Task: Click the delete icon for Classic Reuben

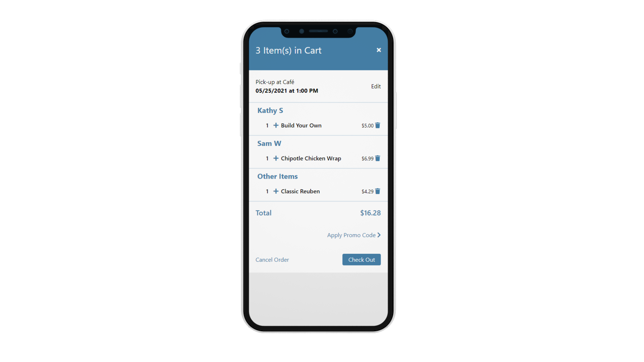Action: click(x=378, y=191)
